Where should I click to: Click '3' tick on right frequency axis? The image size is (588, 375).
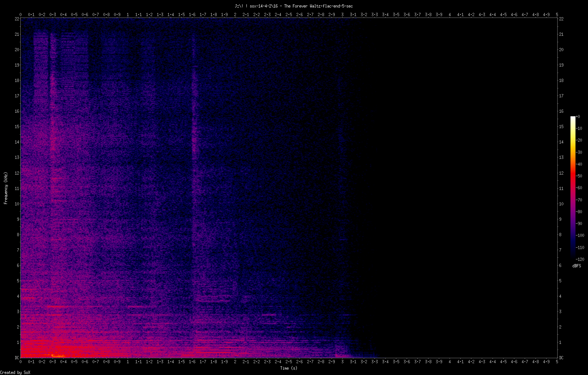pyautogui.click(x=560, y=312)
